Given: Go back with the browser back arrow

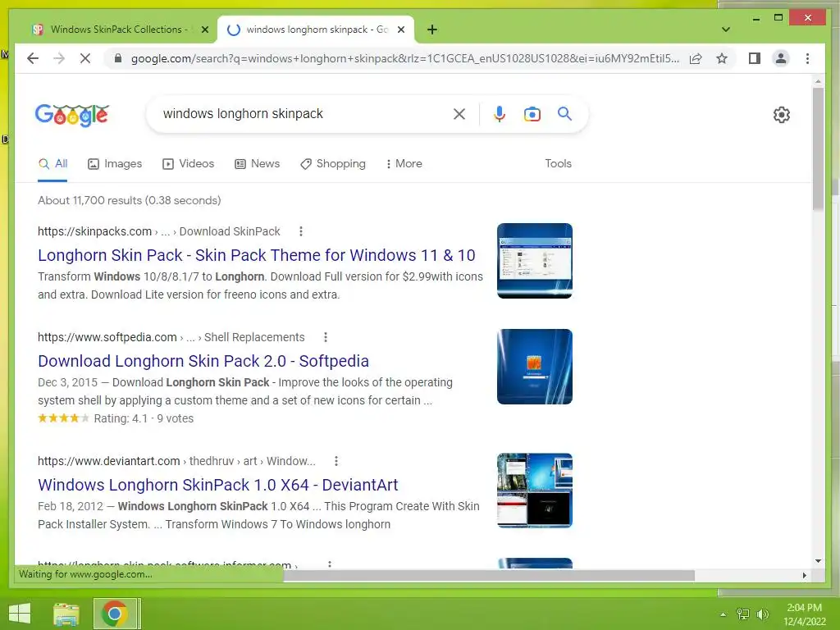Looking at the screenshot, I should pyautogui.click(x=33, y=58).
